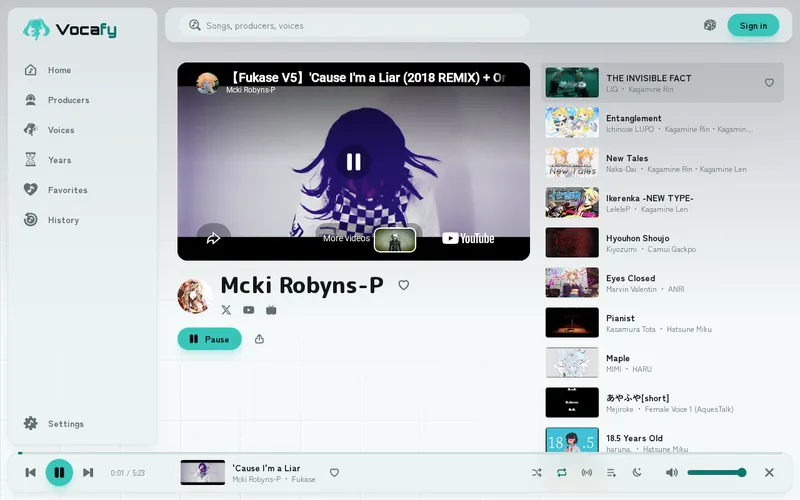Close the player with the X icon

[x=769, y=472]
